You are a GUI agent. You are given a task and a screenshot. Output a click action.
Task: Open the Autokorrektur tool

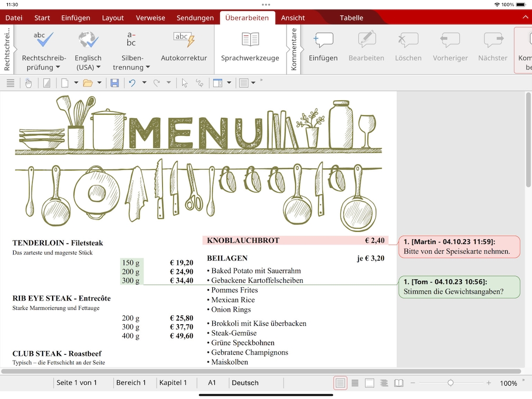[184, 47]
